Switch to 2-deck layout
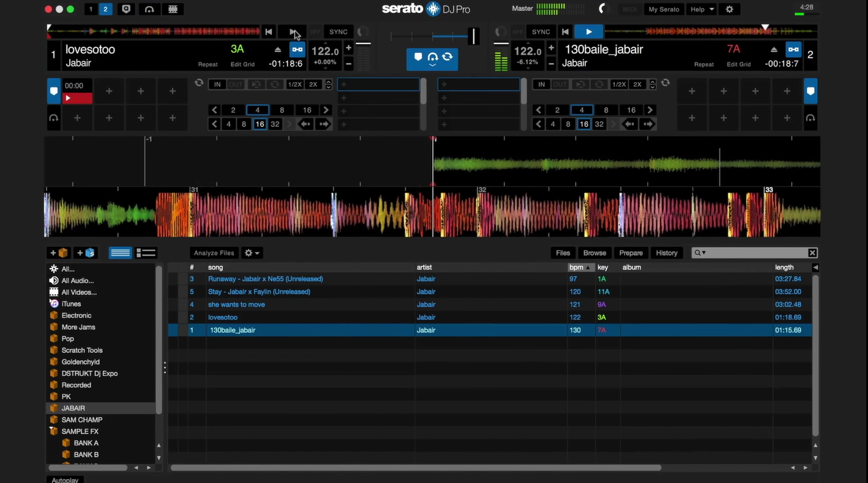This screenshot has width=868, height=483. click(105, 9)
